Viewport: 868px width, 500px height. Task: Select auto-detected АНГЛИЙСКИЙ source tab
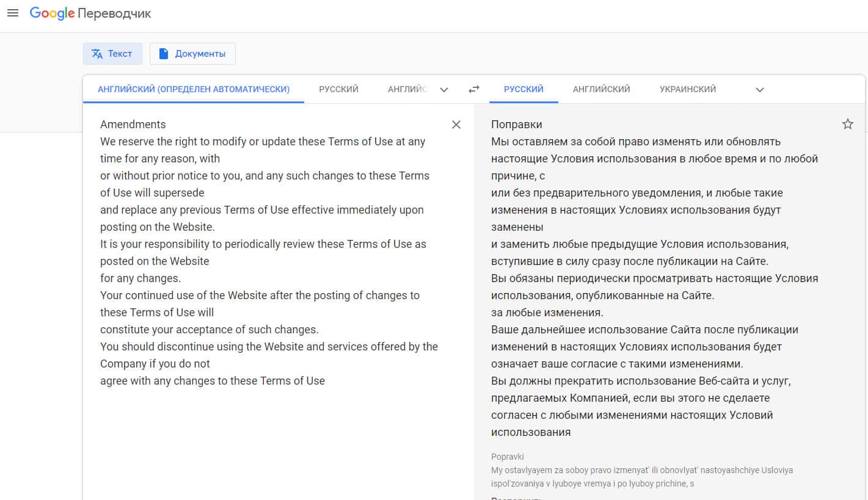click(x=193, y=89)
